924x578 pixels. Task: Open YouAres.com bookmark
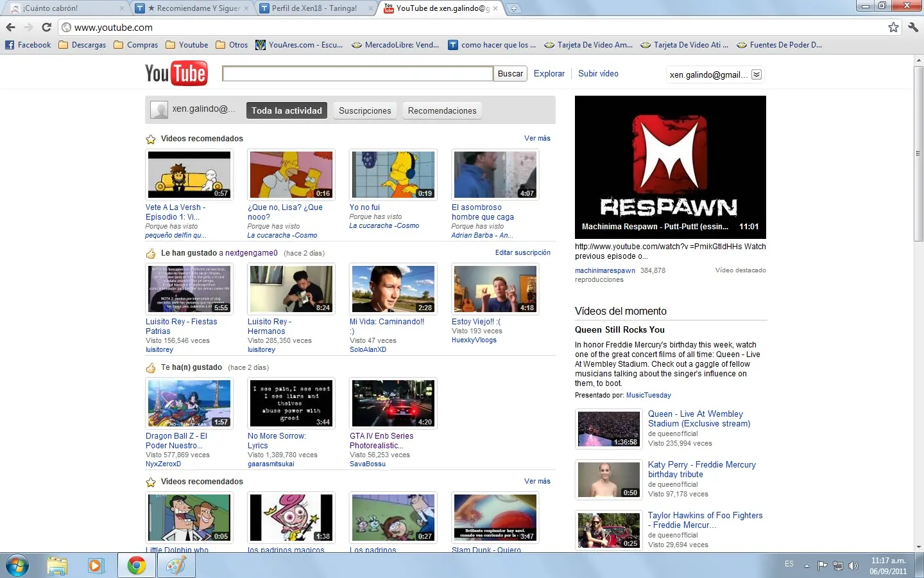pyautogui.click(x=299, y=45)
